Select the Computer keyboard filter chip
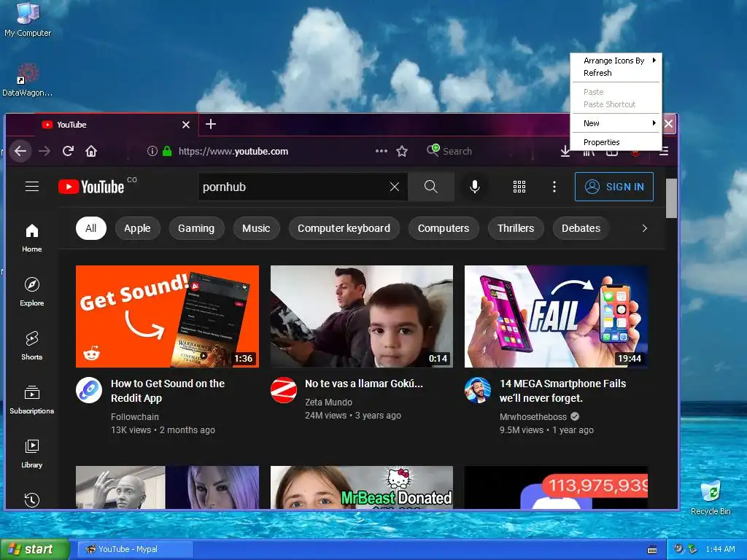The image size is (747, 560). (x=344, y=228)
